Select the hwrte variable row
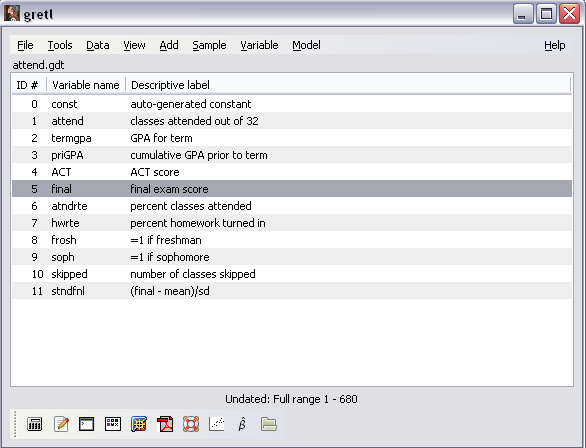The image size is (586, 448). [292, 223]
